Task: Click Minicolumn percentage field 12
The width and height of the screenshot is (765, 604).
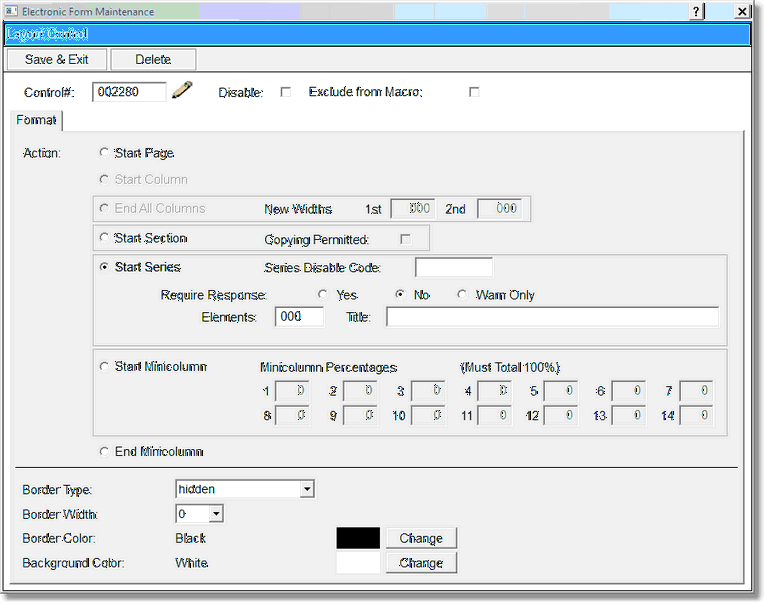Action: tap(561, 416)
